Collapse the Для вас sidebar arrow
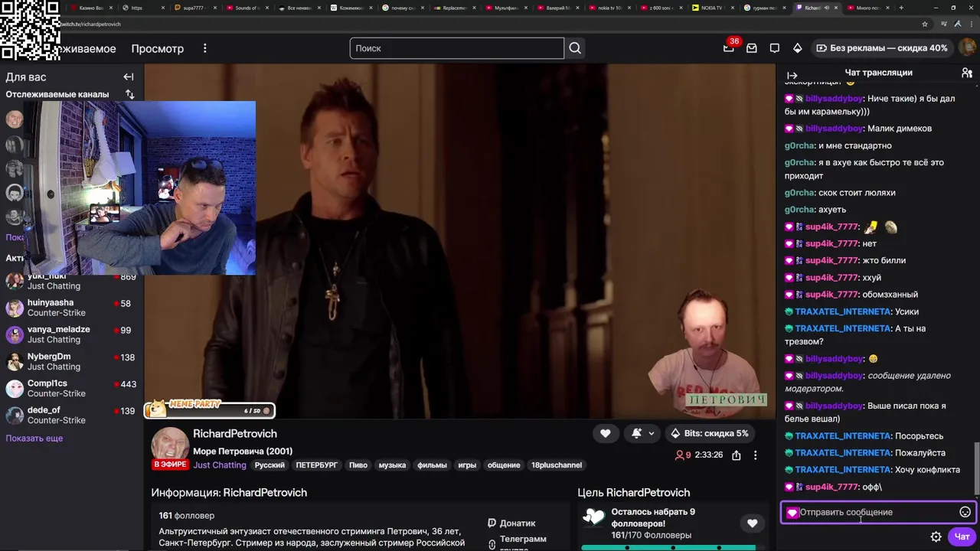The width and height of the screenshot is (980, 551). coord(129,77)
